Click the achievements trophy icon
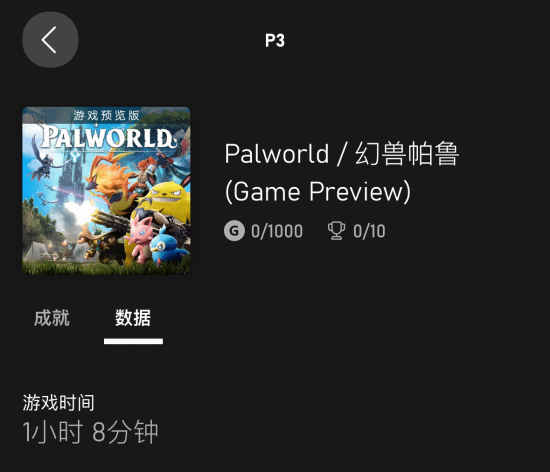 336,231
